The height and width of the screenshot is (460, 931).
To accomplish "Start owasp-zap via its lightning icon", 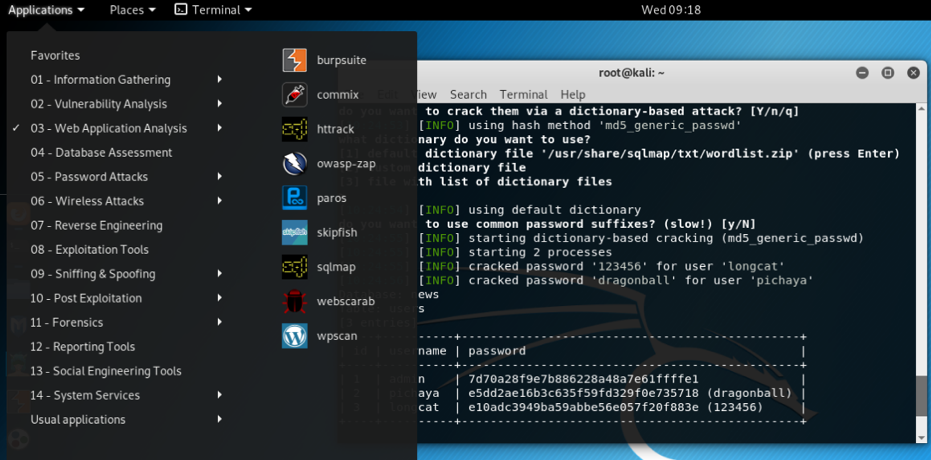I will [x=294, y=164].
